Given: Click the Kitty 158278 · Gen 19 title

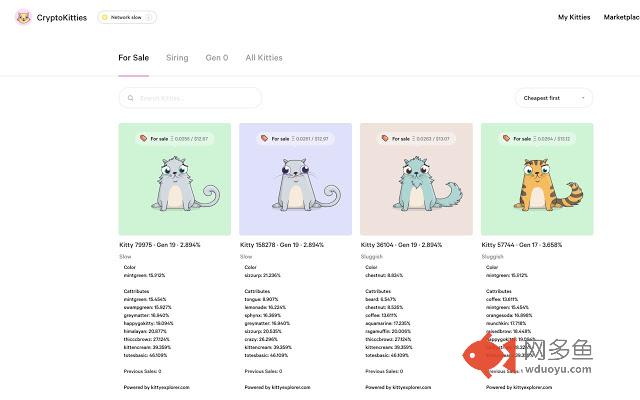Looking at the screenshot, I should point(282,245).
